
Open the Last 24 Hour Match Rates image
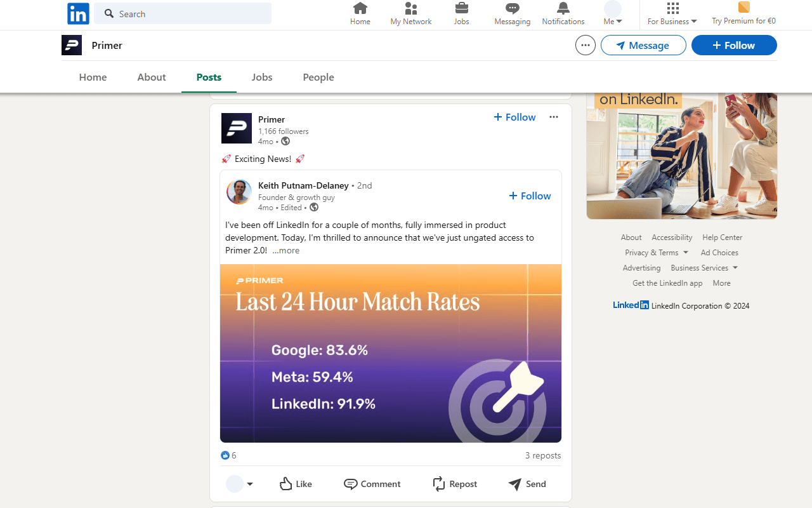391,353
